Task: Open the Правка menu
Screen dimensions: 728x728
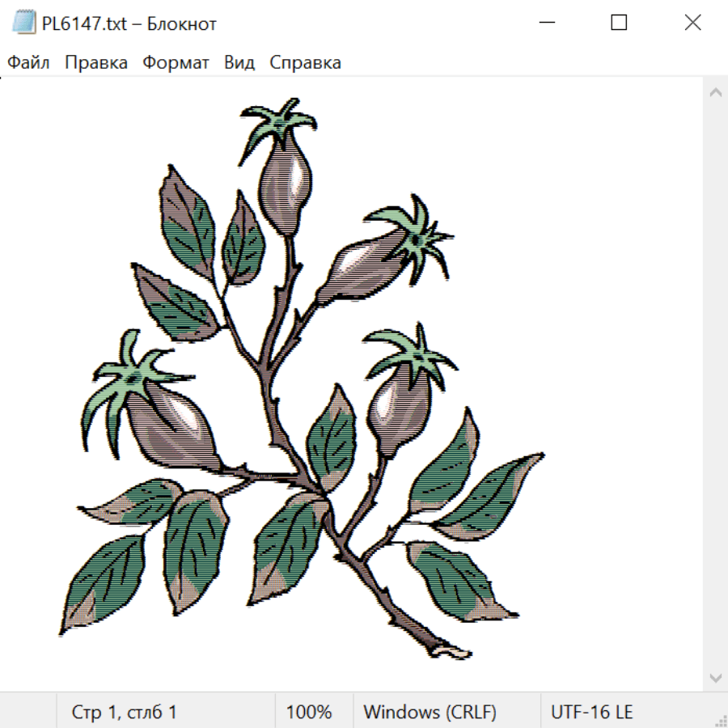Action: [96, 62]
